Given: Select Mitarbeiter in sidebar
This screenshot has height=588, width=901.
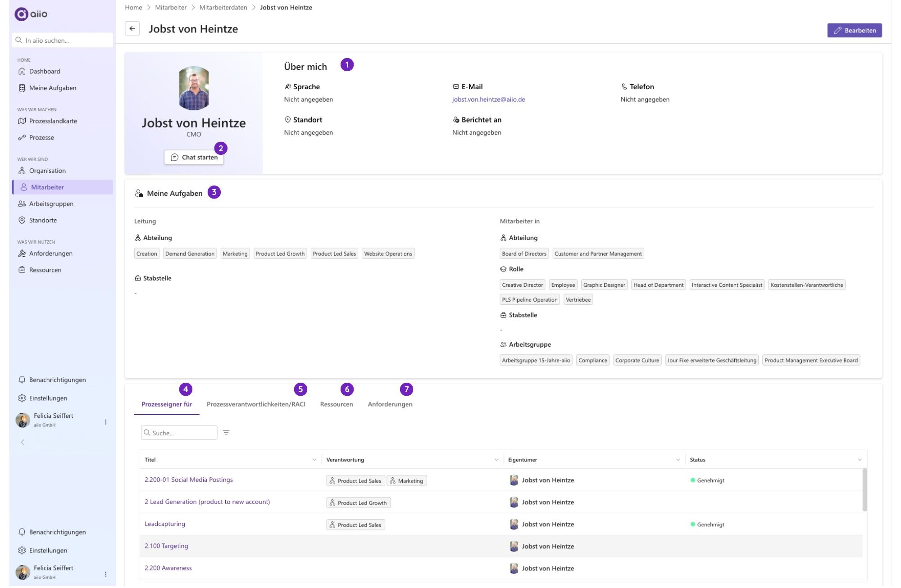Looking at the screenshot, I should pyautogui.click(x=63, y=187).
